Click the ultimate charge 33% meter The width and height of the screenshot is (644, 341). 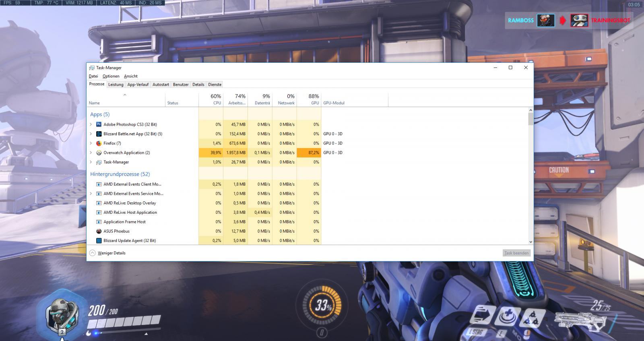coord(322,306)
